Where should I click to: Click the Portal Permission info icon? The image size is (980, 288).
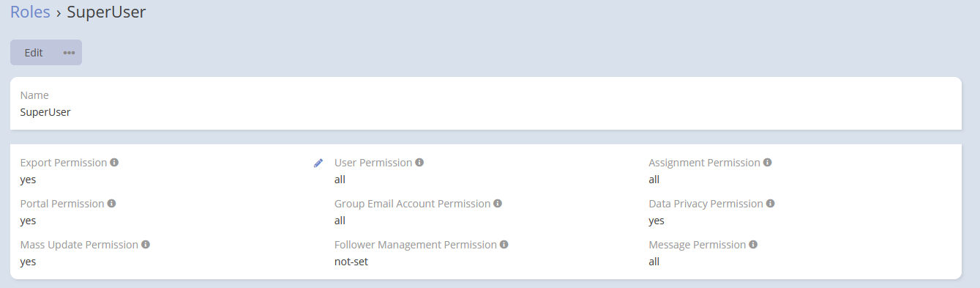coord(111,204)
